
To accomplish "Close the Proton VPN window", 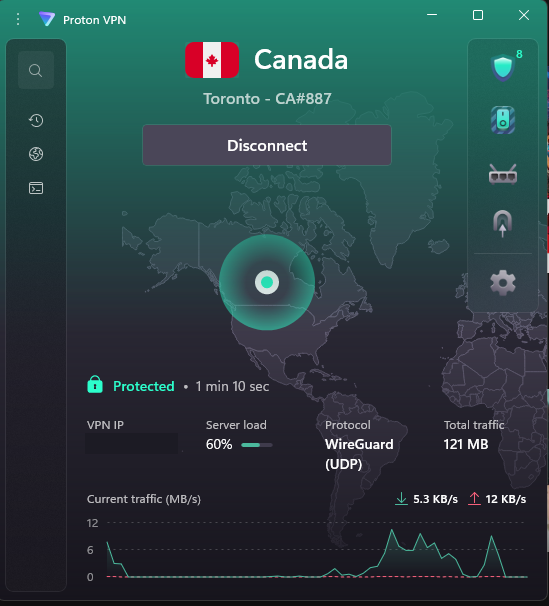I will (524, 15).
